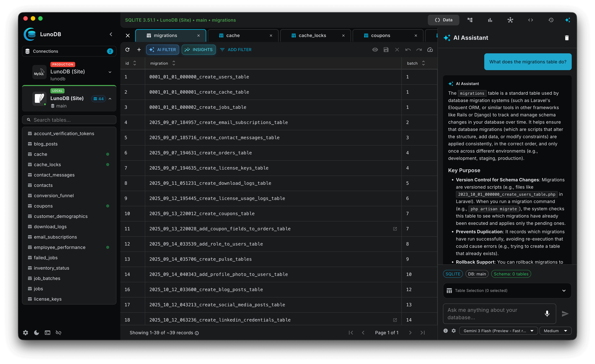Activate voice input microphone in chat box
Screen dimensions: 595x364
coord(547,314)
